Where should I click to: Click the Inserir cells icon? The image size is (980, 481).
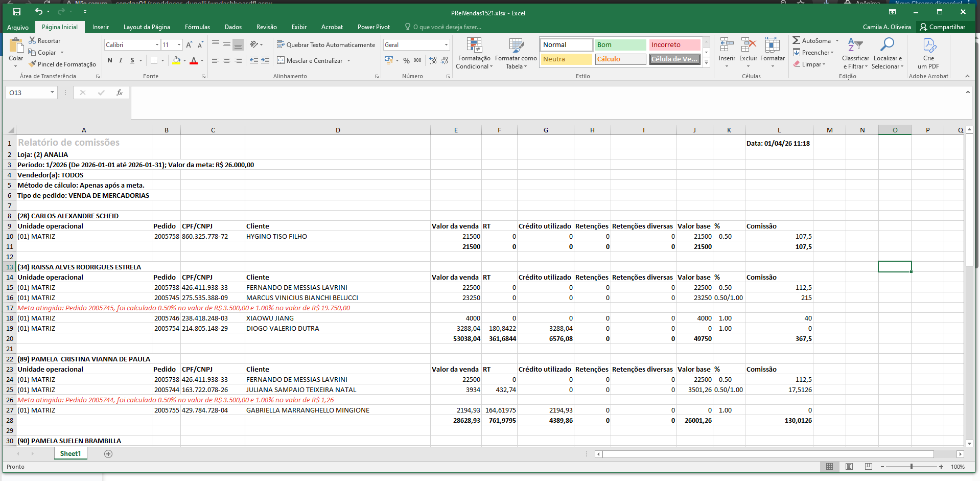tap(727, 46)
